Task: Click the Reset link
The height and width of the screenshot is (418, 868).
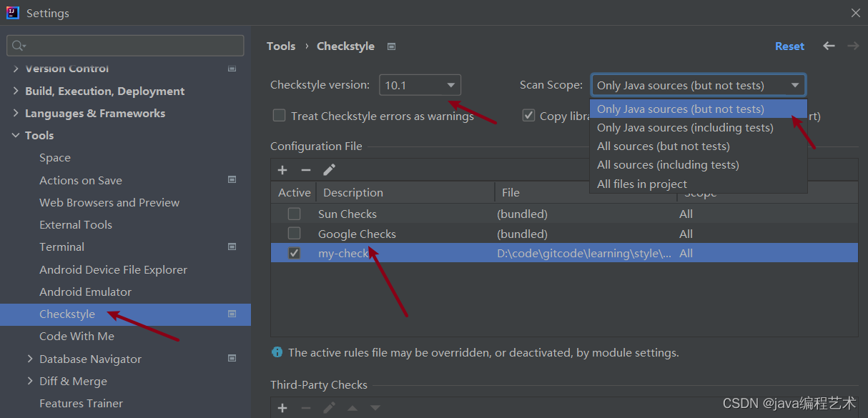Action: 789,46
